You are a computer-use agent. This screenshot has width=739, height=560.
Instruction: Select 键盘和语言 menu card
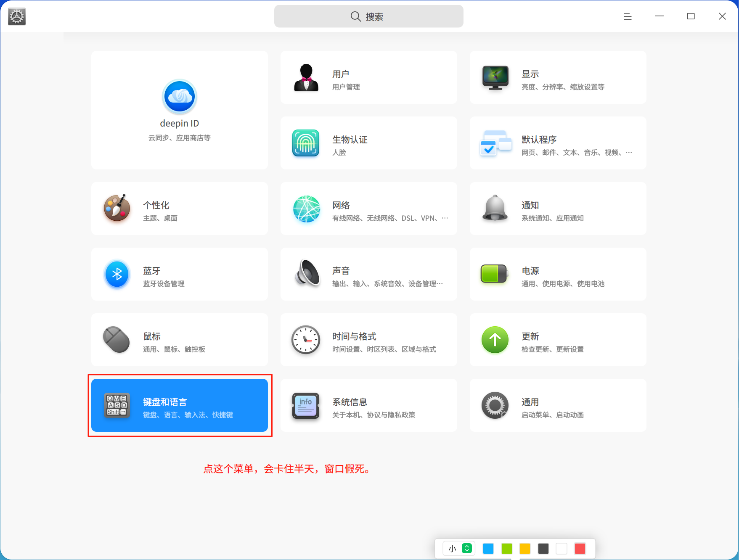point(180,405)
